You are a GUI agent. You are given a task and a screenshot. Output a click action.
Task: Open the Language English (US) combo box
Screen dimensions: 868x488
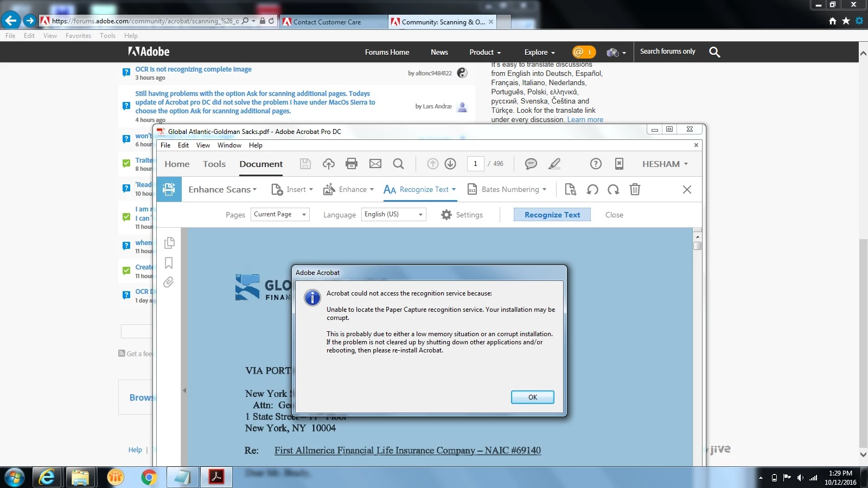394,214
